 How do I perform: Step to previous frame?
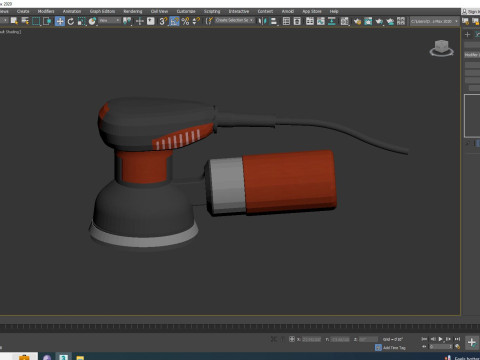(x=433, y=339)
